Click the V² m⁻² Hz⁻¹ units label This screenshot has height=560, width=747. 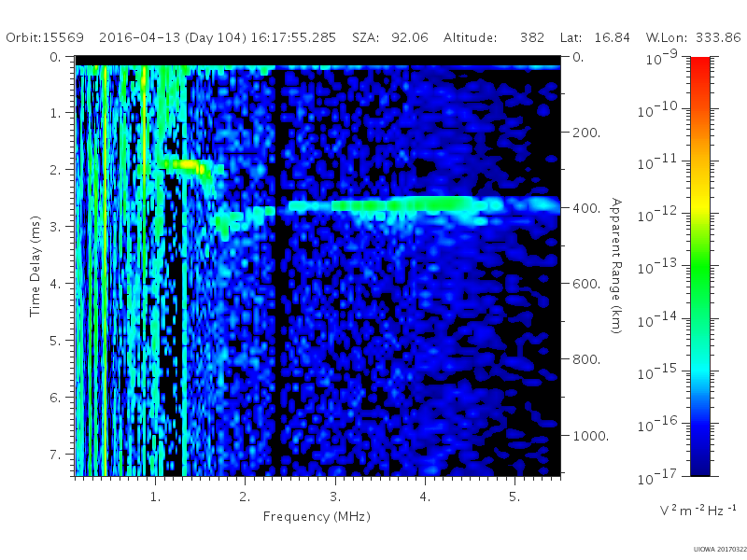[698, 510]
